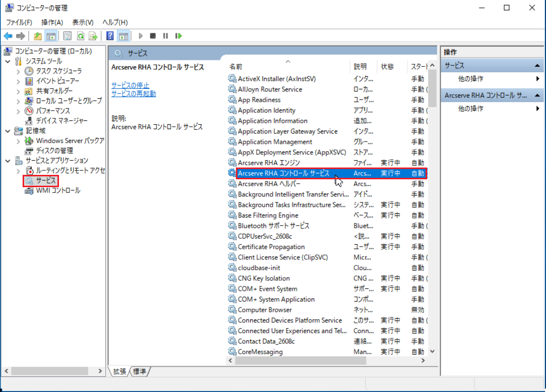Select デバイス マネージャー in the tree
Screen dimensions: 546x392
tap(61, 121)
